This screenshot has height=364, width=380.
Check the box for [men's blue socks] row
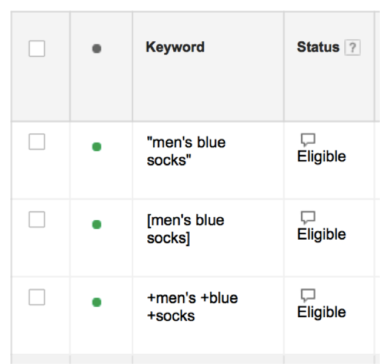point(37,220)
